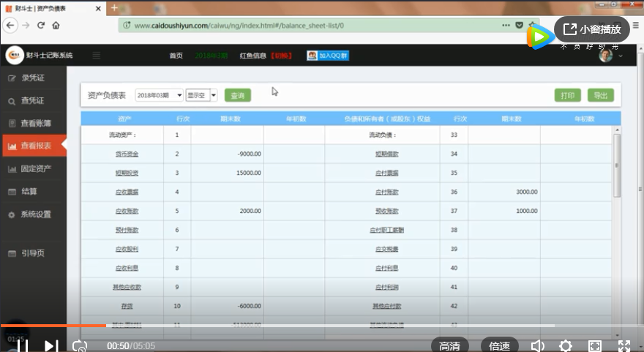
Task: Mute the video volume
Action: tap(538, 346)
